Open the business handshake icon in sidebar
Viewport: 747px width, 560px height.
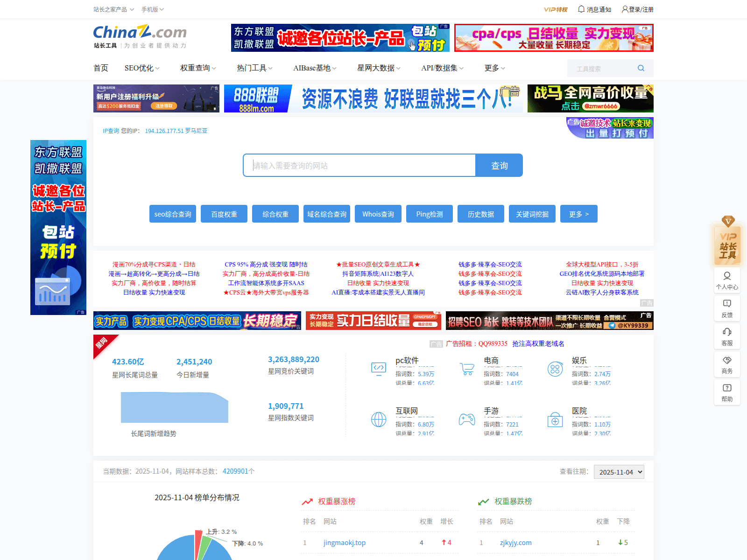(x=727, y=360)
